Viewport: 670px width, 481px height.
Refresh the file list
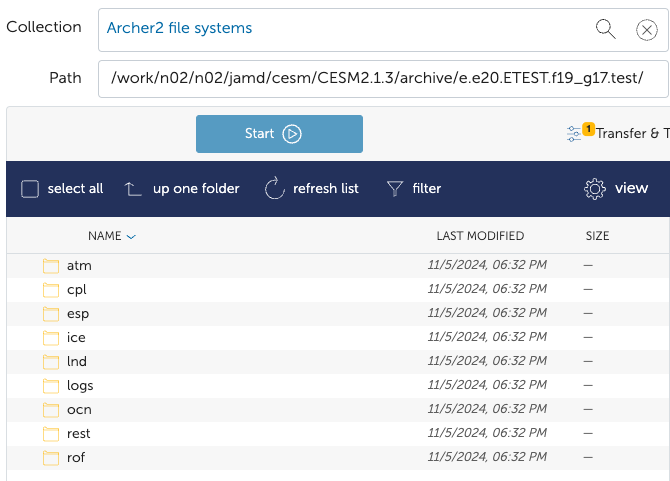coord(311,189)
